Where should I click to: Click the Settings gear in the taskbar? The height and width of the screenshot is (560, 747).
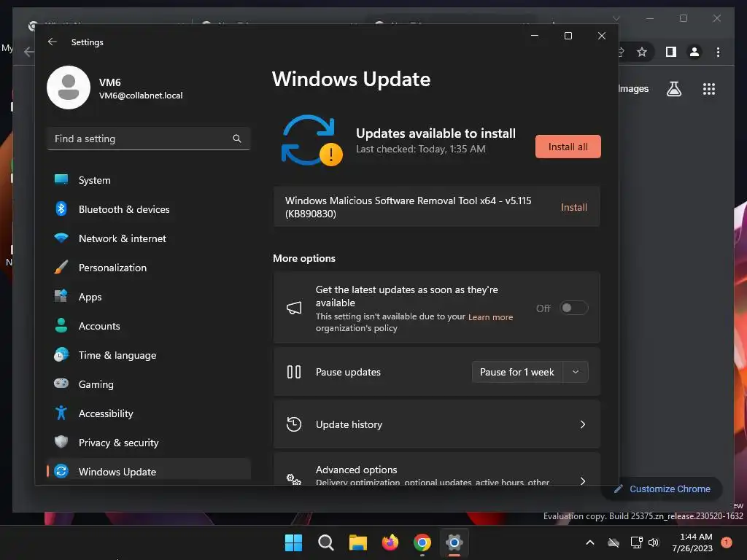pyautogui.click(x=454, y=542)
